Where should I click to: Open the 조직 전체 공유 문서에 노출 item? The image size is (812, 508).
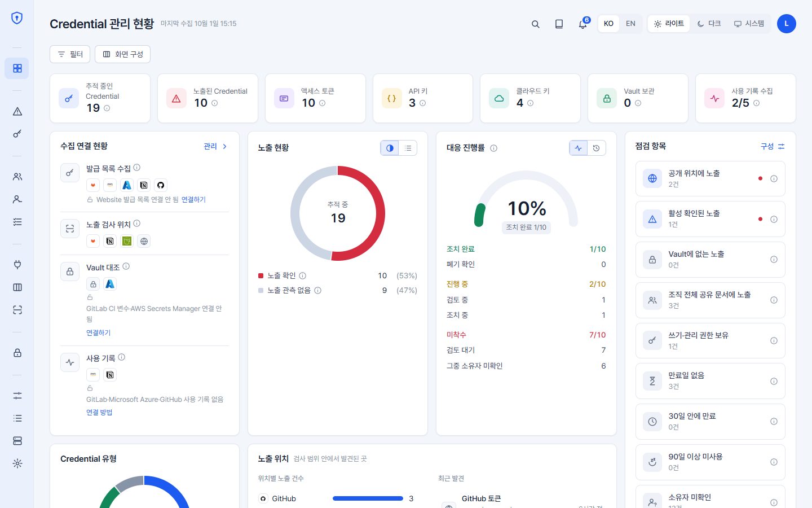710,300
